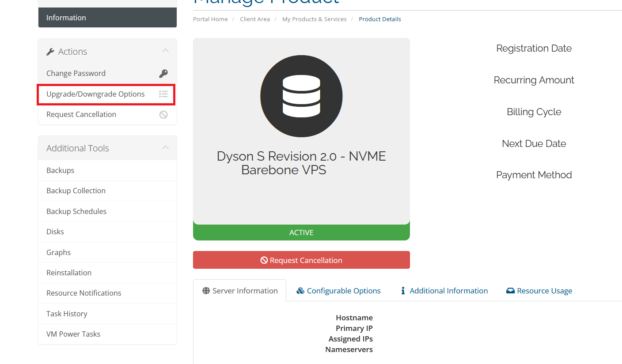Click the Next Due Date label

coord(534,143)
